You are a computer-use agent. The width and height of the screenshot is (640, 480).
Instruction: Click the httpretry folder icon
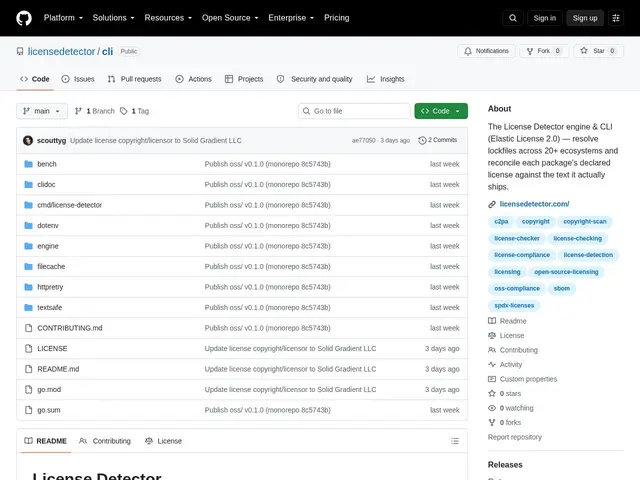[28, 287]
